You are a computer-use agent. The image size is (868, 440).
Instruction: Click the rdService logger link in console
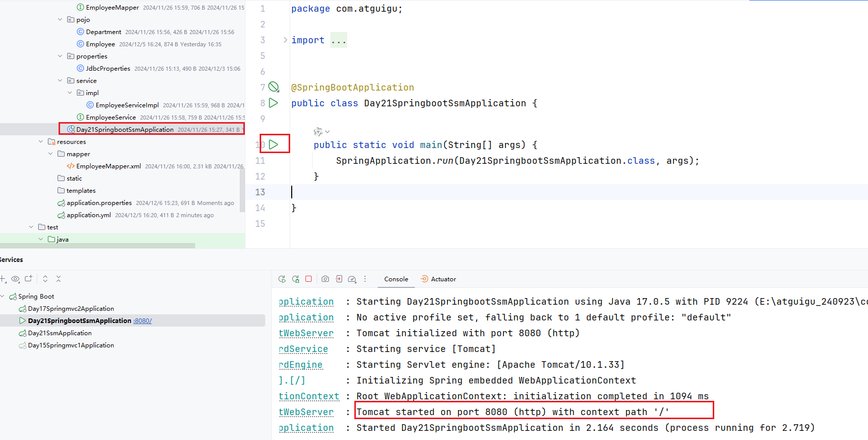(303, 349)
